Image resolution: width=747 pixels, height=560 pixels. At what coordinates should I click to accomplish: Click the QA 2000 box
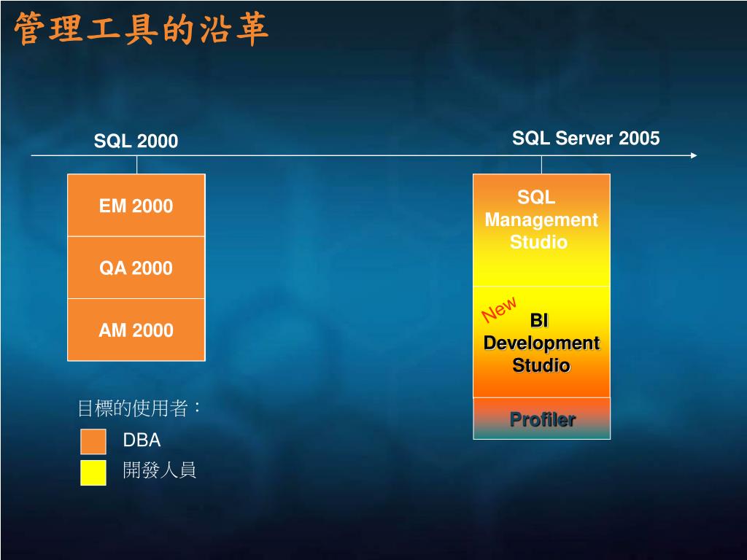(x=136, y=268)
